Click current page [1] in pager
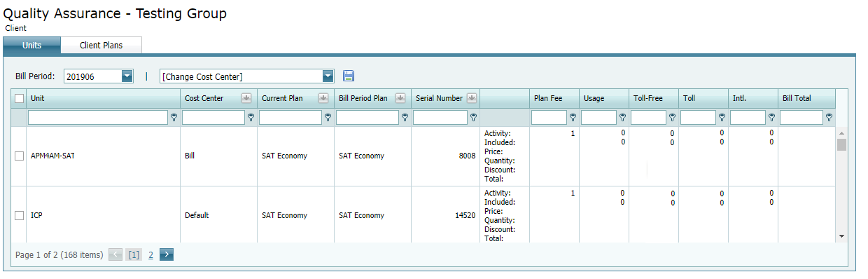This screenshot has height=279, width=868. click(134, 255)
